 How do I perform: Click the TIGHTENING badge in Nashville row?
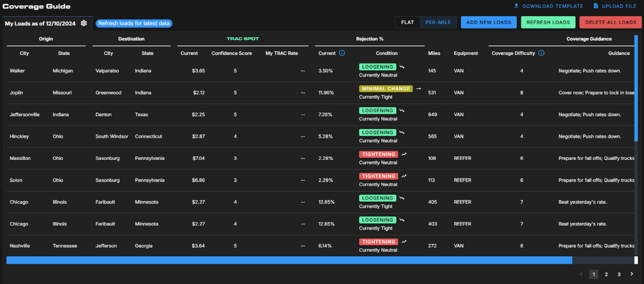click(378, 242)
